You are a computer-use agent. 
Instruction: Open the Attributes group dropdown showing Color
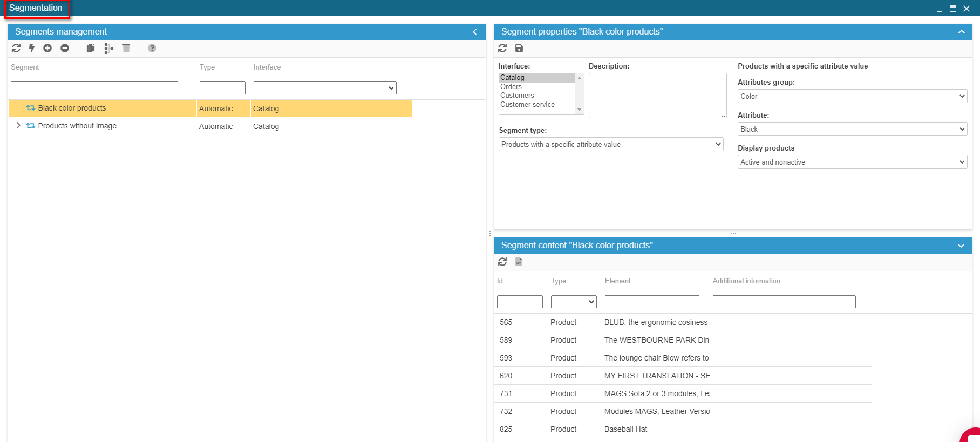click(852, 96)
